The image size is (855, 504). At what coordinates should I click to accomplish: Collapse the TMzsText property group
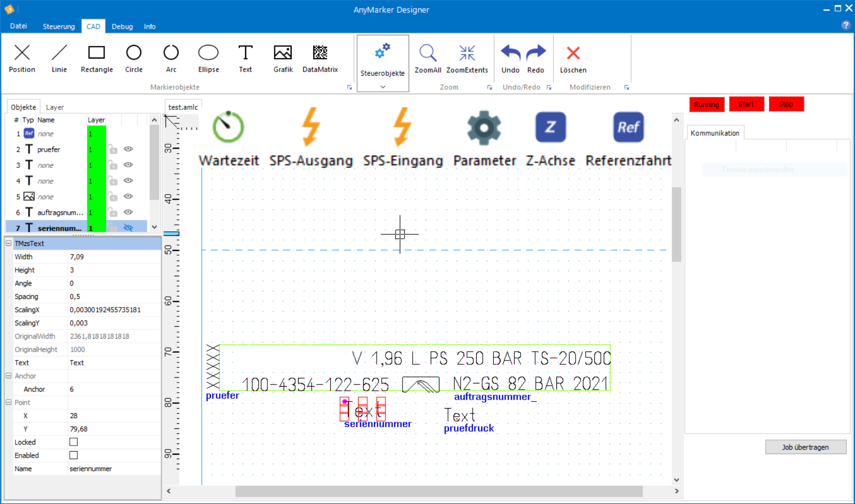point(9,243)
